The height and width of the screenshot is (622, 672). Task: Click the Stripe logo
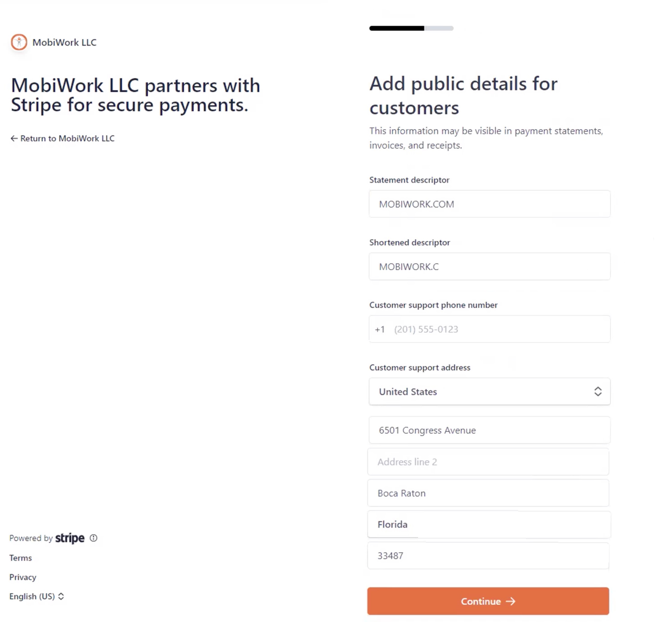70,538
